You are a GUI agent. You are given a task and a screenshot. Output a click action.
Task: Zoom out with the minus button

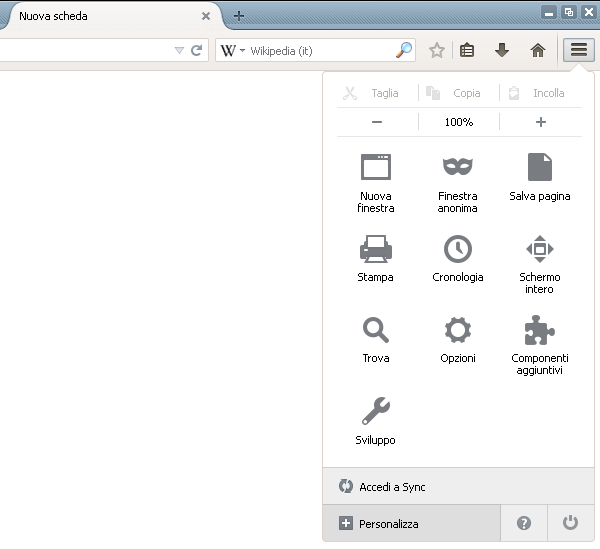377,122
